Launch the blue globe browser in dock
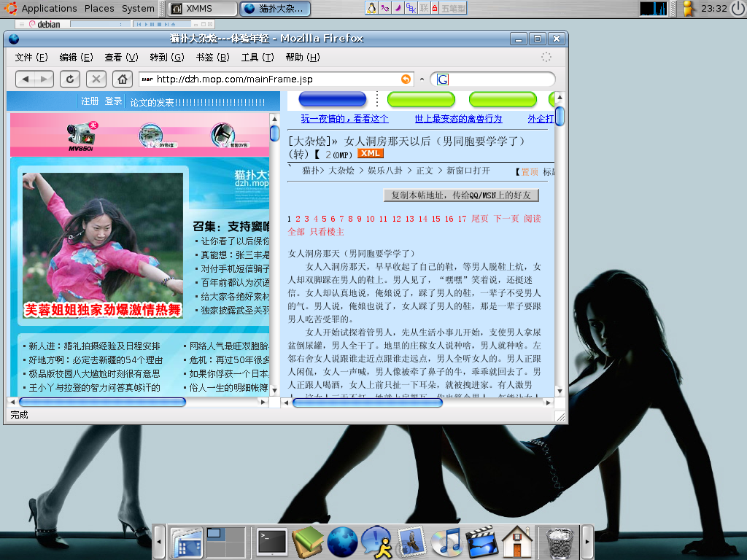Viewport: 747px width, 560px height. click(342, 542)
